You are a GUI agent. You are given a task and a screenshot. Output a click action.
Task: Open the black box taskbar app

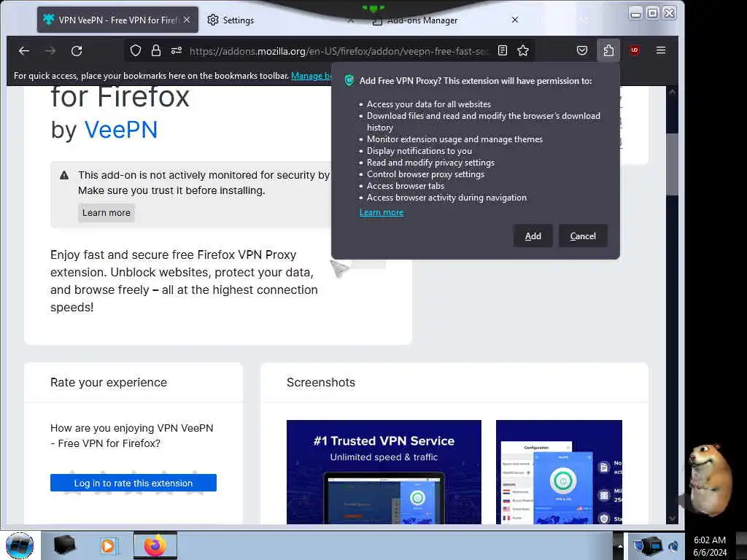pos(65,545)
